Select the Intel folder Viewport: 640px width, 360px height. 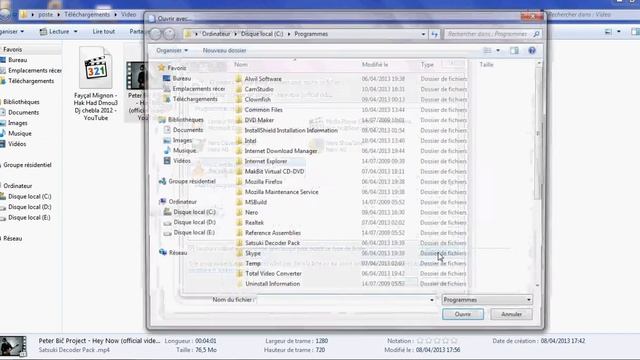click(x=250, y=140)
